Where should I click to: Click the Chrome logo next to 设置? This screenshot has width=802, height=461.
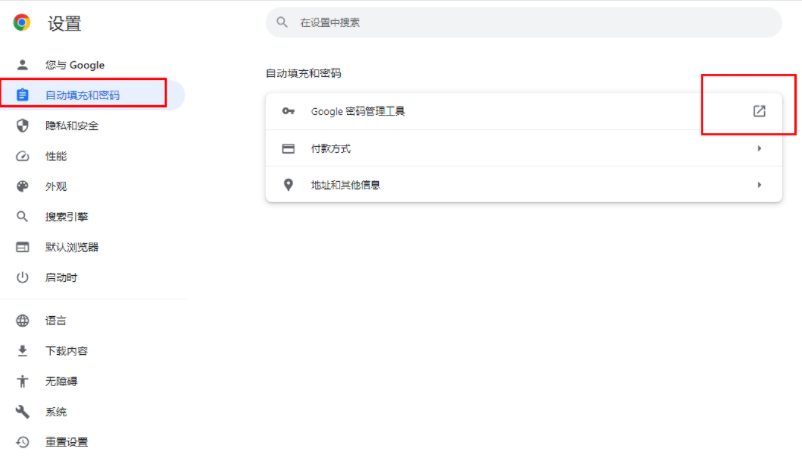click(x=21, y=23)
